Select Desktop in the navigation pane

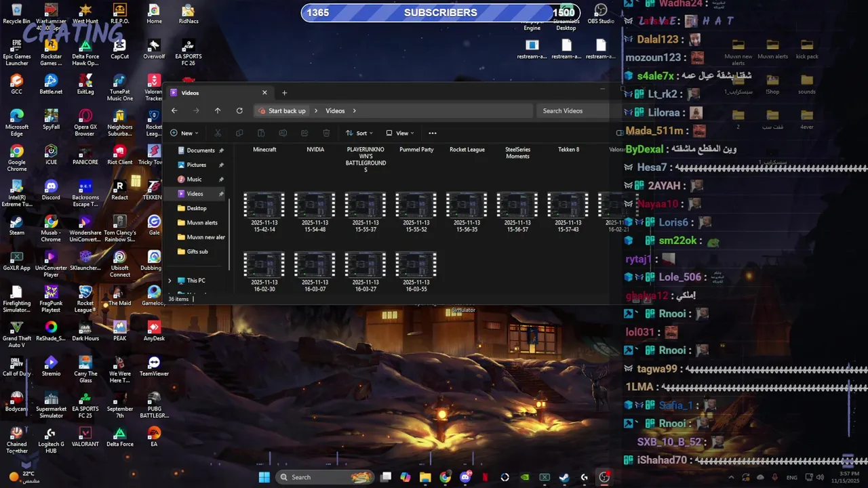pyautogui.click(x=197, y=208)
